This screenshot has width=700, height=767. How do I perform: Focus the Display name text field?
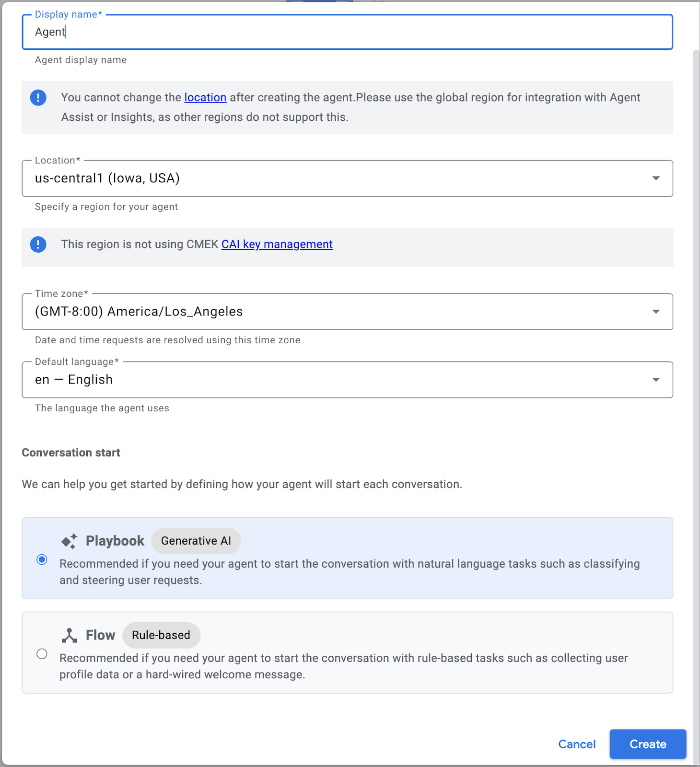point(347,32)
